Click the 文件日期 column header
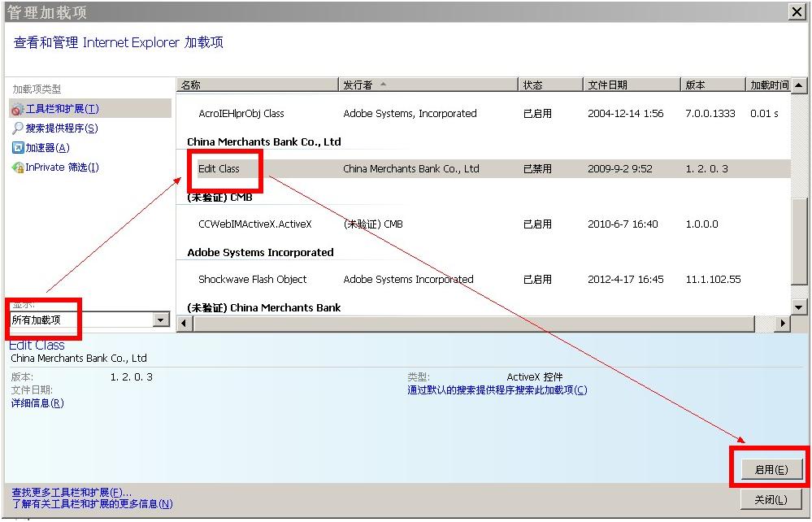 pos(631,85)
